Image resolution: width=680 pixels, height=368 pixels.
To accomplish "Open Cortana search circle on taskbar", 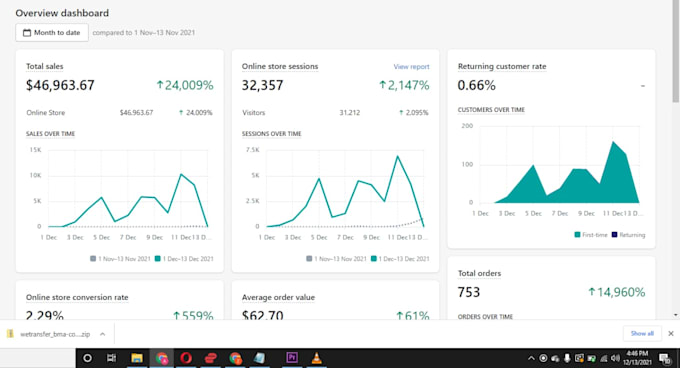I will coord(87,358).
